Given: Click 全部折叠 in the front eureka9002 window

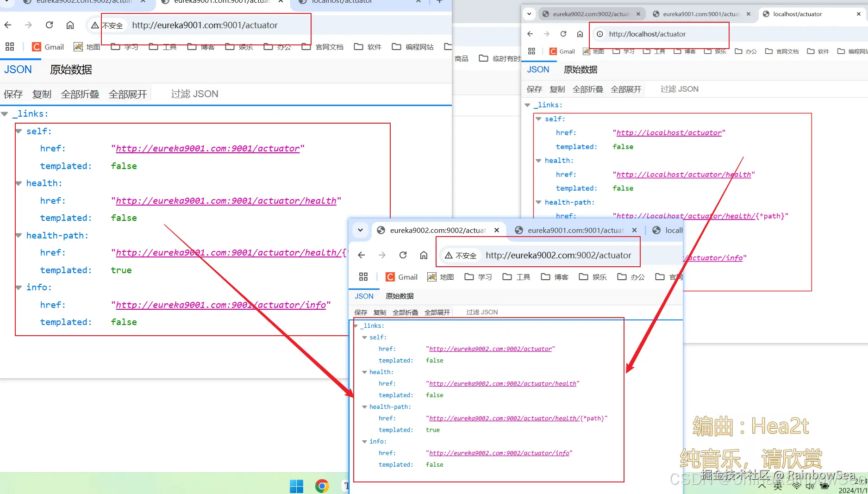Looking at the screenshot, I should 405,313.
